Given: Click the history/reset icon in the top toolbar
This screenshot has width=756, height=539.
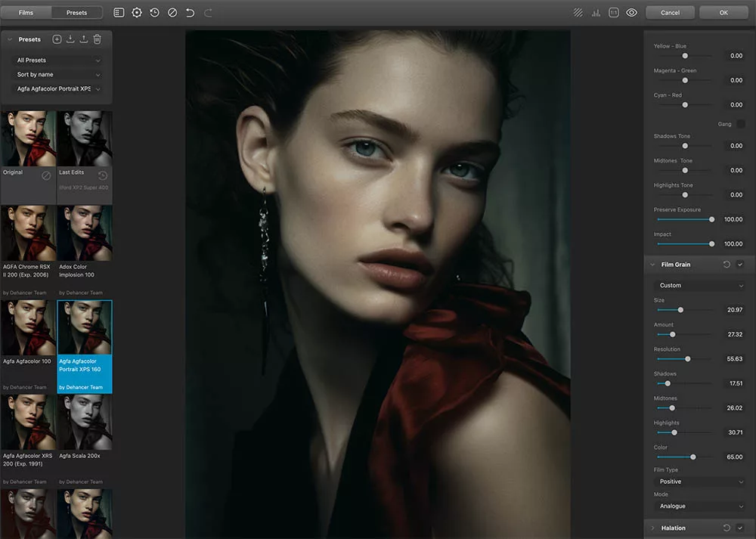Looking at the screenshot, I should pos(154,12).
